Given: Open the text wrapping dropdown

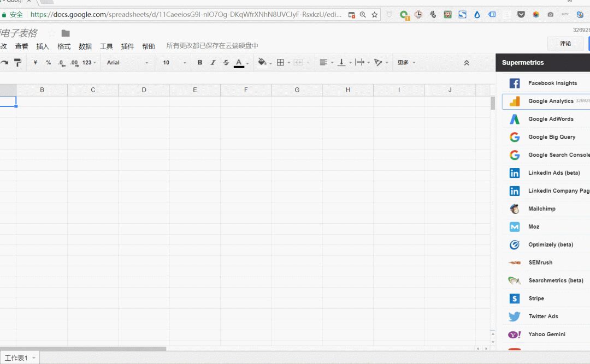Looking at the screenshot, I should point(362,62).
